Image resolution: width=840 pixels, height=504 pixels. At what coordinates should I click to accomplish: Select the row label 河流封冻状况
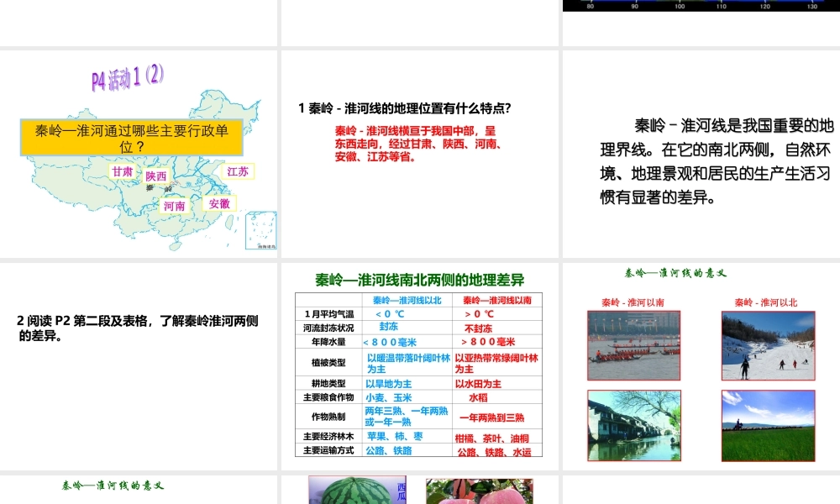tap(328, 328)
